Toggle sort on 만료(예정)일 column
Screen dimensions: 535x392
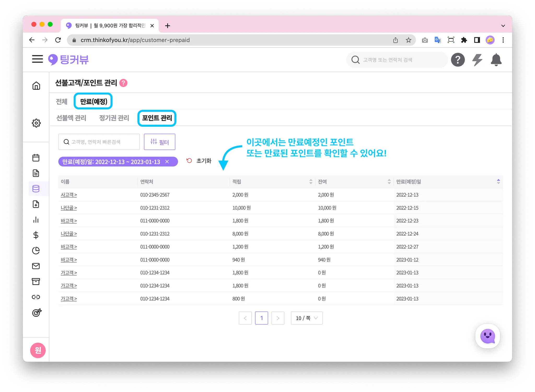coord(498,182)
